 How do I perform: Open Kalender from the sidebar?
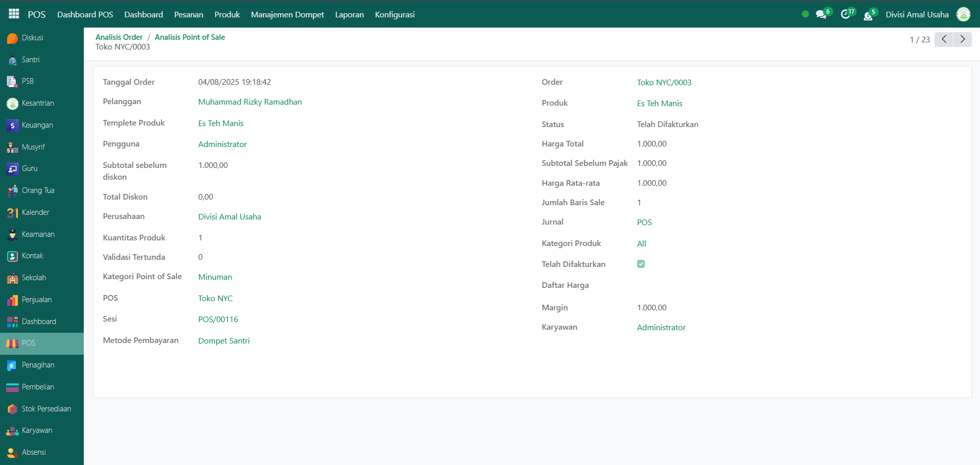click(x=12, y=213)
